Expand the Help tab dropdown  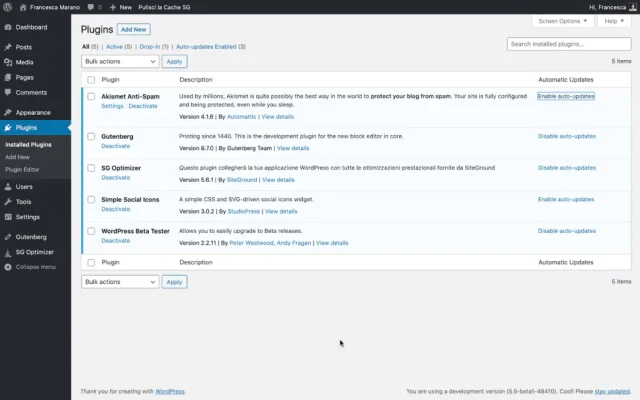click(x=614, y=20)
